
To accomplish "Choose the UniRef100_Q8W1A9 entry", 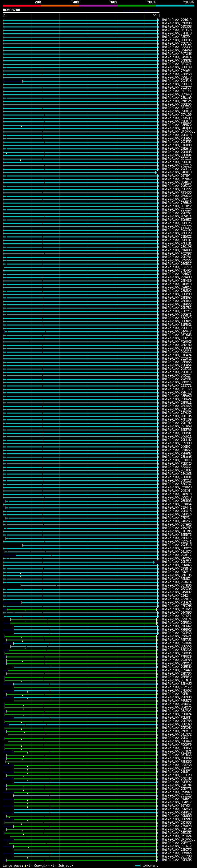I will pyautogui.click(x=177, y=98).
